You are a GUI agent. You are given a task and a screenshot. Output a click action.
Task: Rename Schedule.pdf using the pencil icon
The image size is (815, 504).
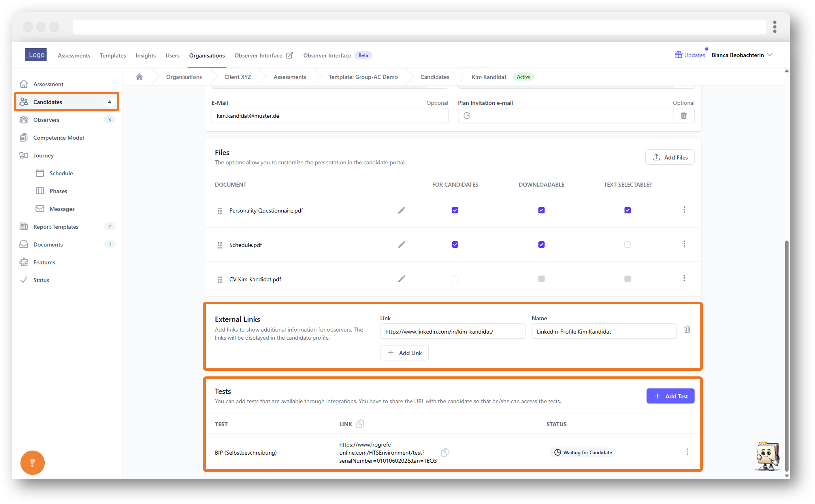click(402, 245)
